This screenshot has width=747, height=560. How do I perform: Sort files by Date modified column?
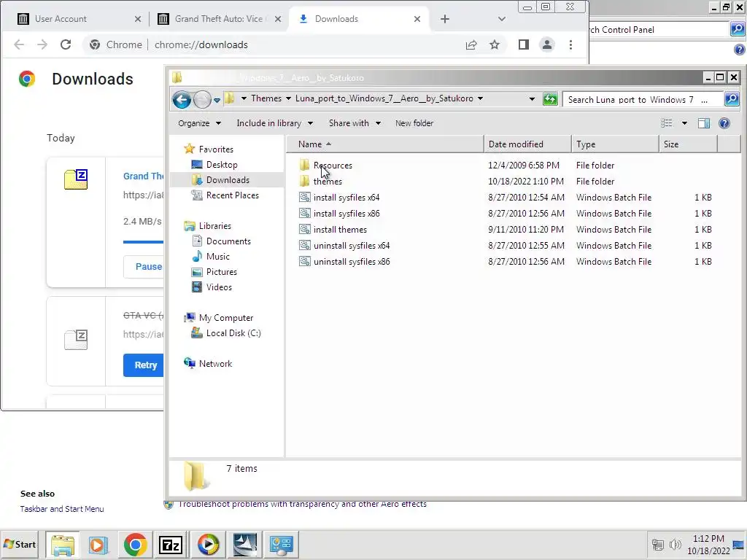527,144
